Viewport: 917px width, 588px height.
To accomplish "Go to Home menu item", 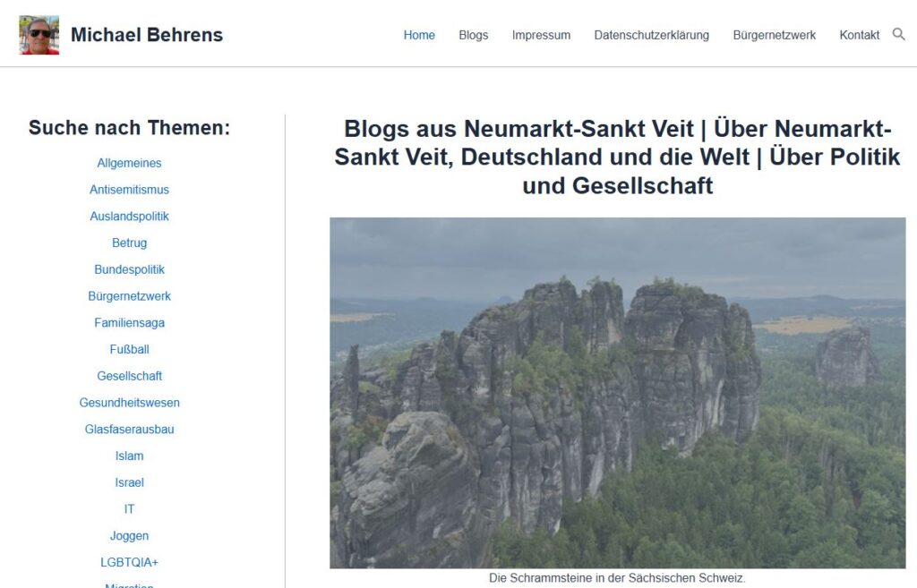I will coord(419,35).
